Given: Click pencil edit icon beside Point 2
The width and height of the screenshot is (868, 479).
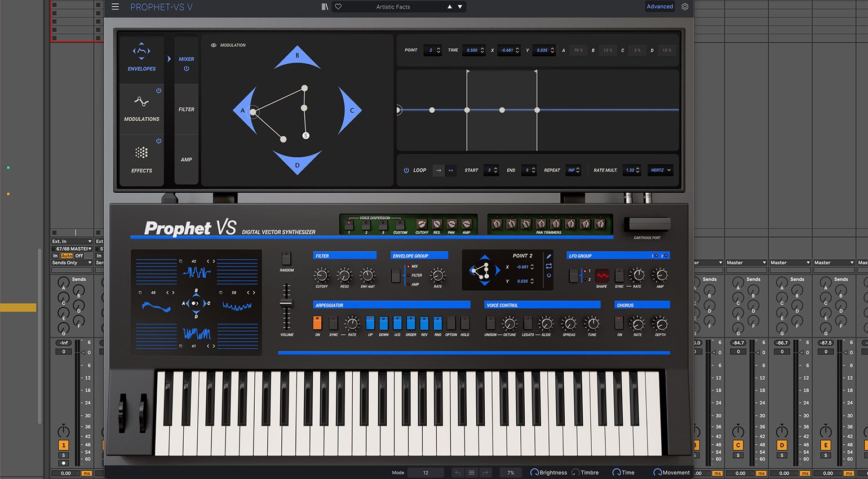Looking at the screenshot, I should [x=548, y=256].
